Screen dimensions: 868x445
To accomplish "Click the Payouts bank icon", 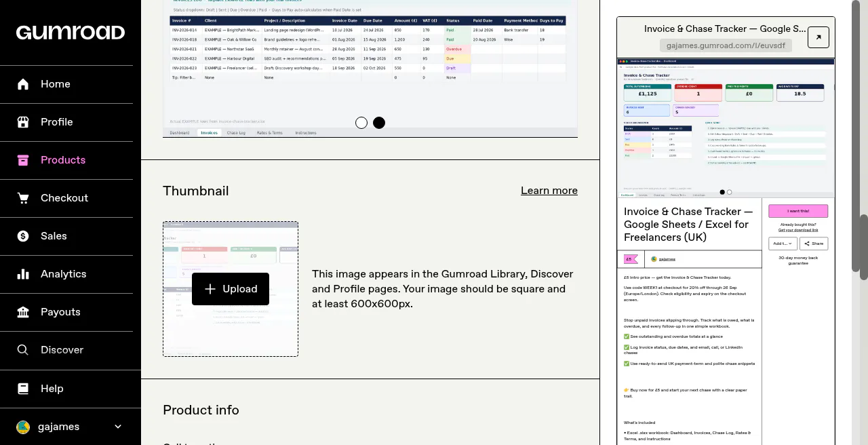I will click(x=23, y=312).
